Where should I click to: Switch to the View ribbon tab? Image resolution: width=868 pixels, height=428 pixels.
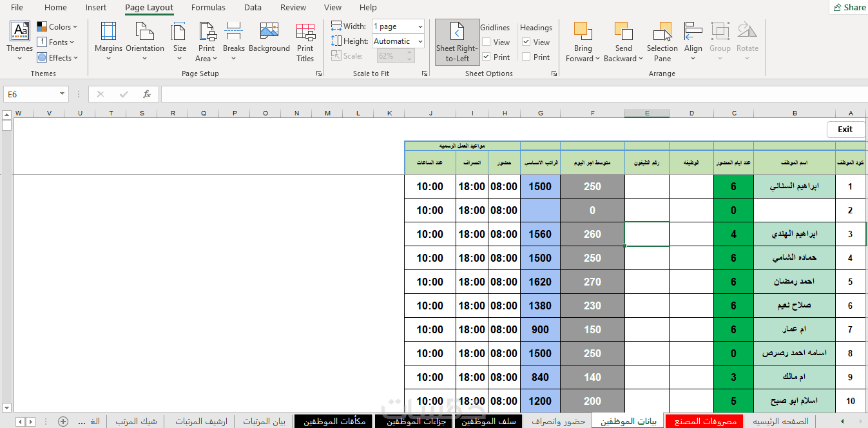pos(333,8)
